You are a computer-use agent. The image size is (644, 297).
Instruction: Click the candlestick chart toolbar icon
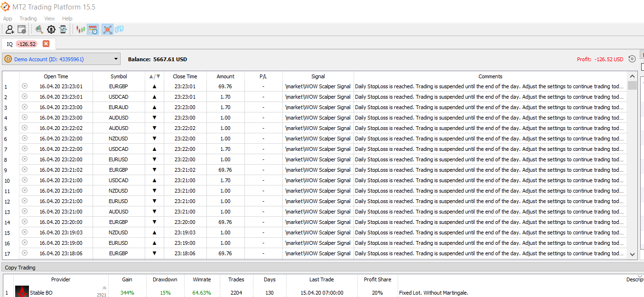[81, 29]
